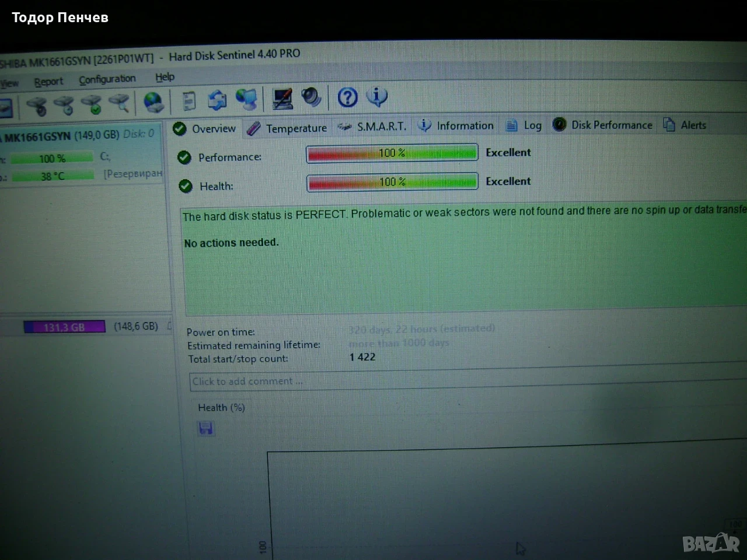Click the floppy save icon under Health (%)

point(206,429)
